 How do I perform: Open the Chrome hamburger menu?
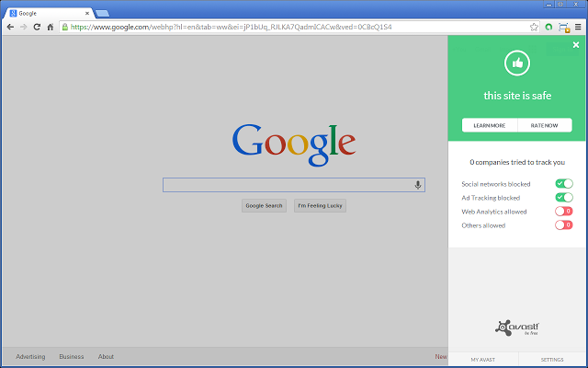click(x=578, y=27)
